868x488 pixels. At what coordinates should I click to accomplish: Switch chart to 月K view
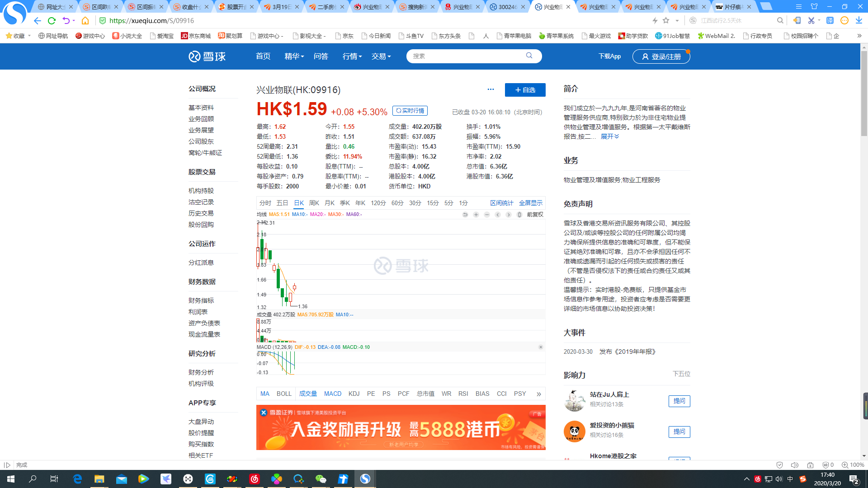[330, 203]
